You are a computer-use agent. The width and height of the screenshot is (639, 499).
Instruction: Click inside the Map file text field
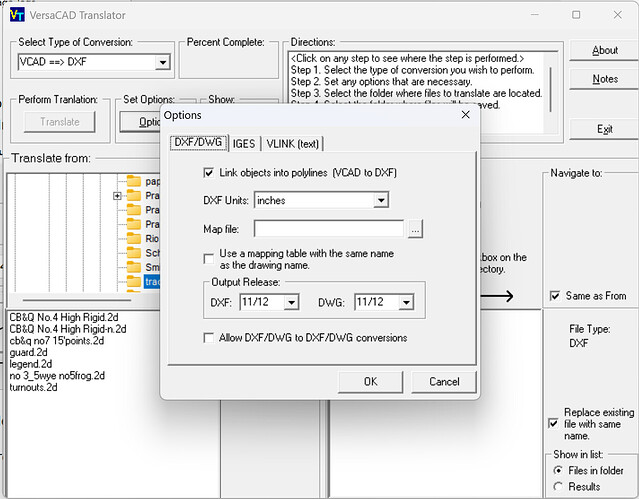coord(328,230)
